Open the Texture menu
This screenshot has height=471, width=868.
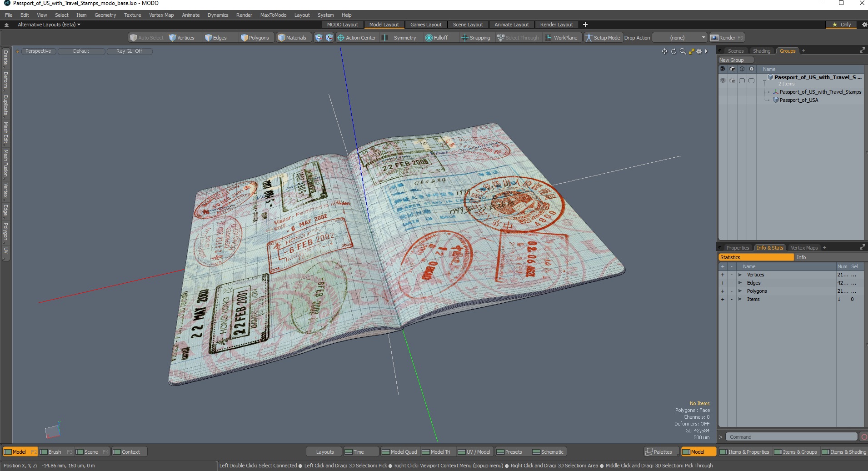[x=132, y=15]
